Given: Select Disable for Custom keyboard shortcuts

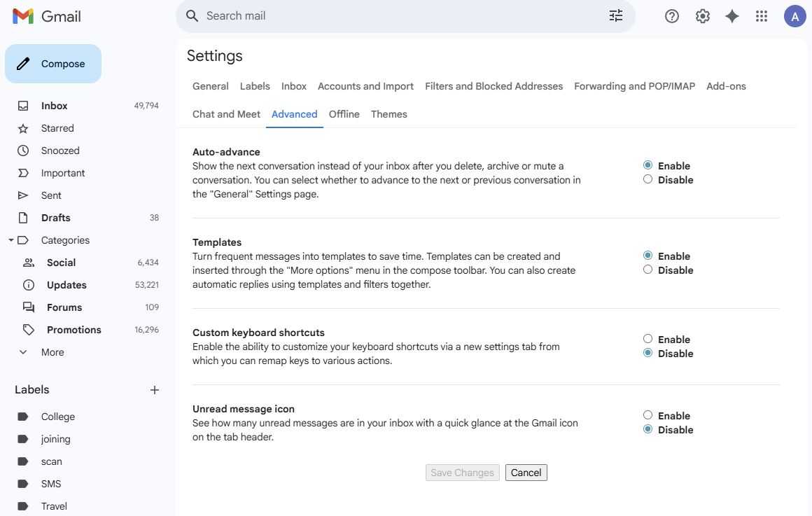Looking at the screenshot, I should (647, 353).
